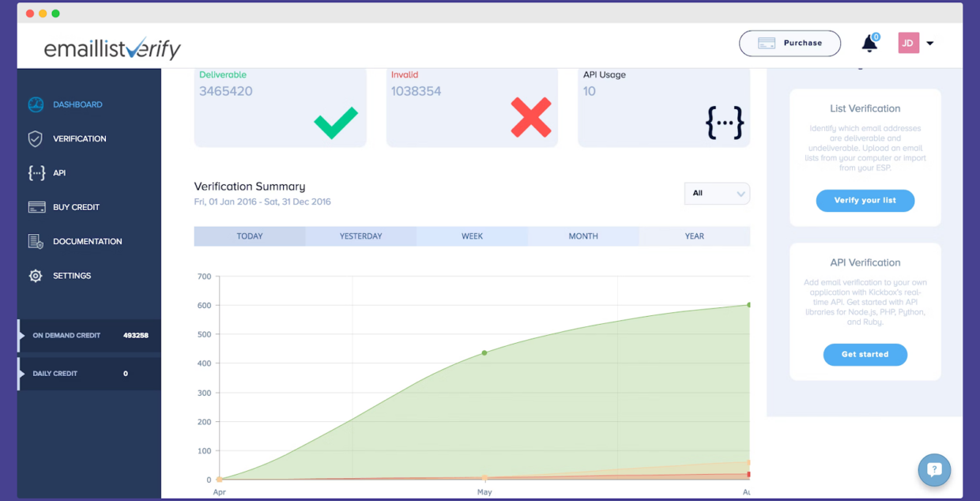This screenshot has height=501, width=980.
Task: Open the DASHBOARD menu item
Action: point(77,104)
